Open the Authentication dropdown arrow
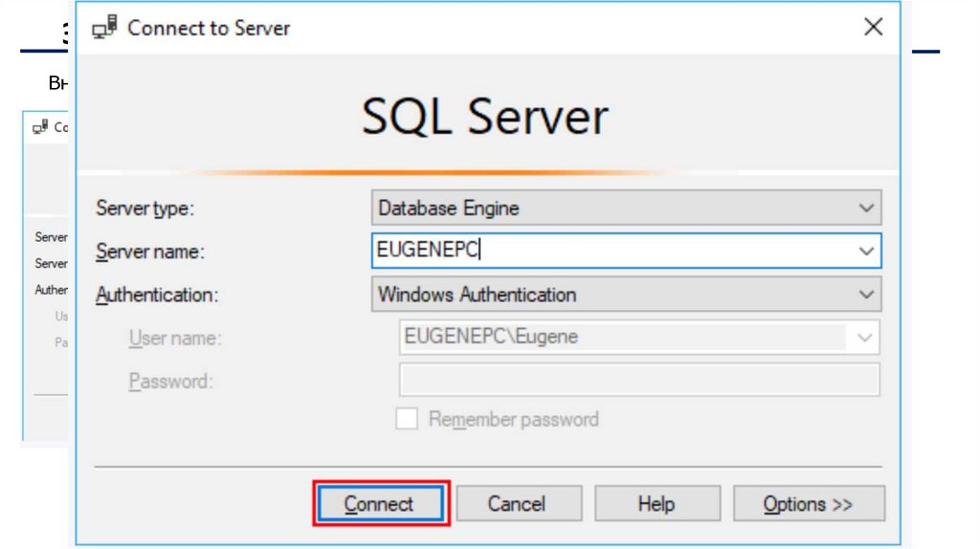 (x=866, y=295)
